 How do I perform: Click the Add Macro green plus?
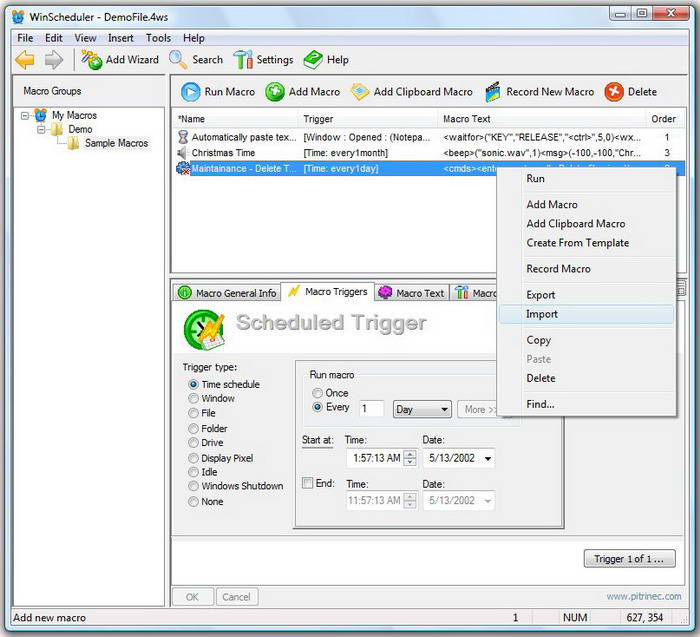[275, 92]
